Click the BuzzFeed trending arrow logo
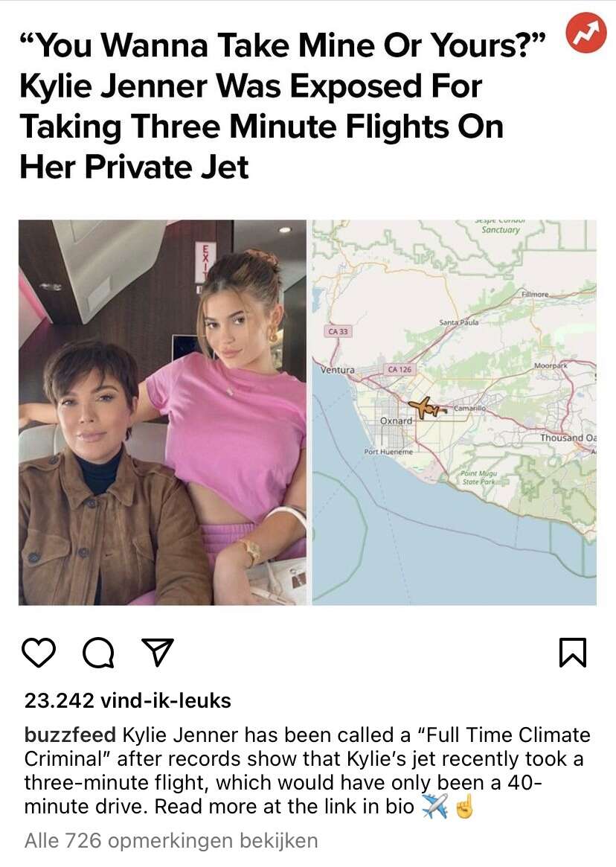 tap(586, 33)
